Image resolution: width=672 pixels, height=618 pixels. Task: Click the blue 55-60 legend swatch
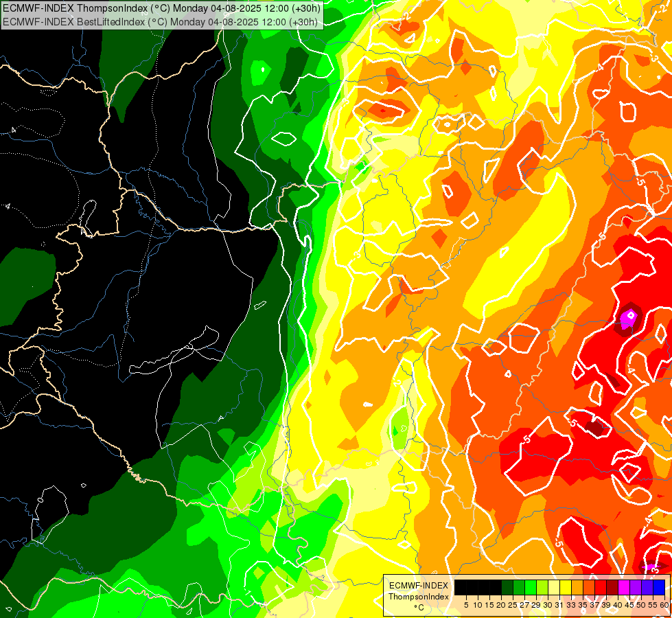pyautogui.click(x=659, y=588)
